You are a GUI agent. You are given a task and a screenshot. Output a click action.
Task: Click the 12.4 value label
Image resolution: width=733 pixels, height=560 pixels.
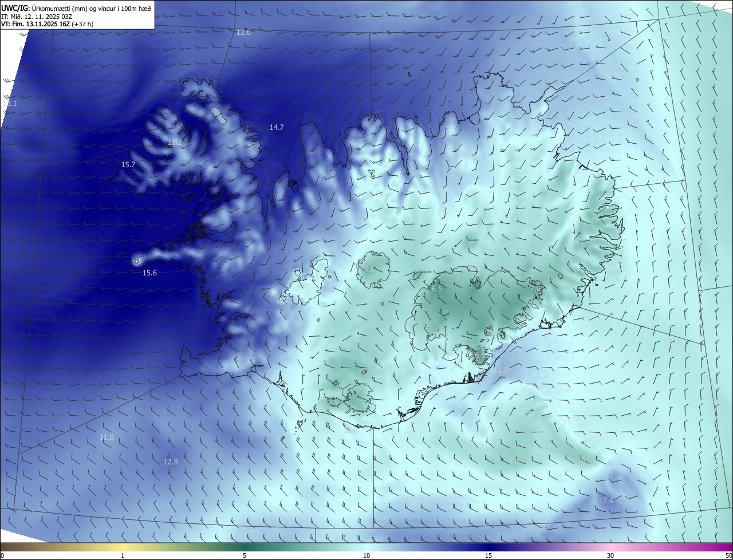(606, 500)
